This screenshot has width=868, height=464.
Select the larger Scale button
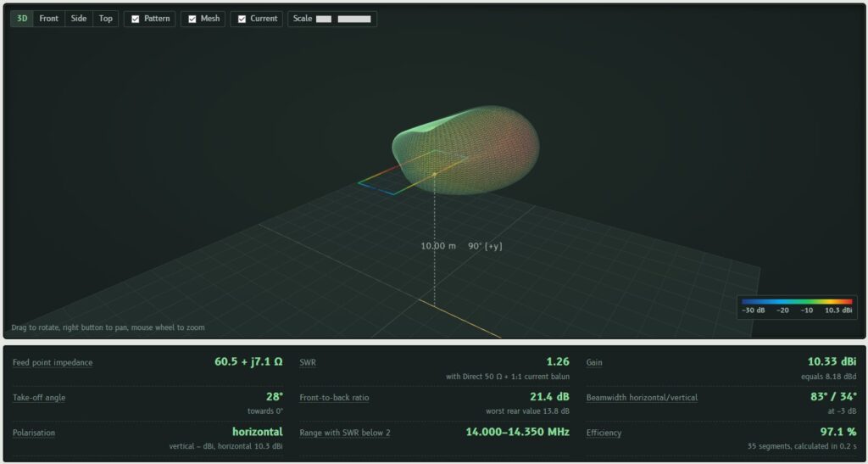(x=354, y=19)
